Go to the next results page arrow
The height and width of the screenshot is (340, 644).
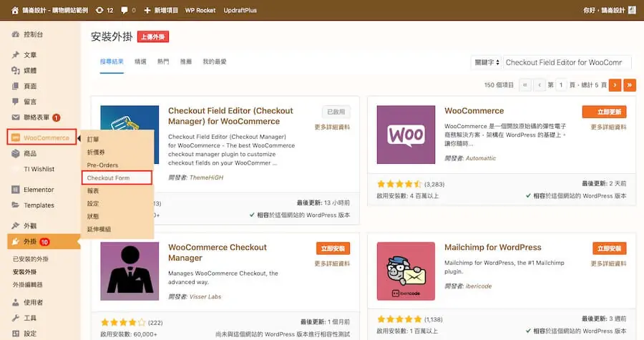pos(615,85)
